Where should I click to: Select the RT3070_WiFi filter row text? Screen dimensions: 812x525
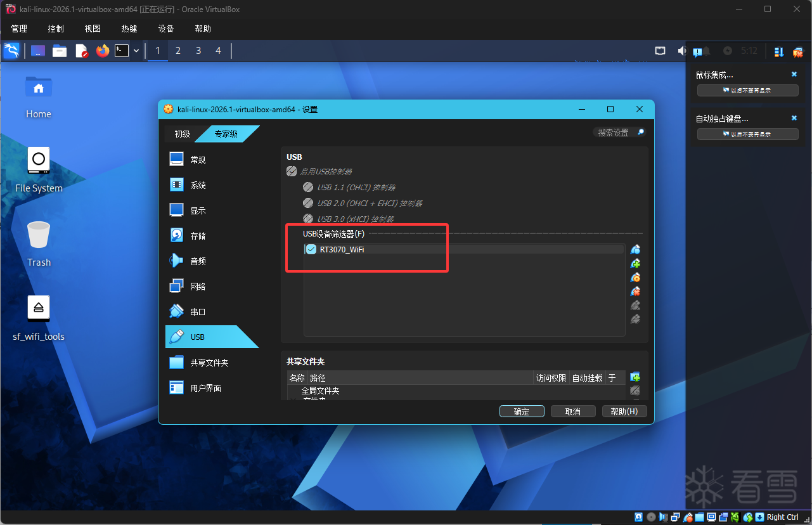[x=342, y=249]
